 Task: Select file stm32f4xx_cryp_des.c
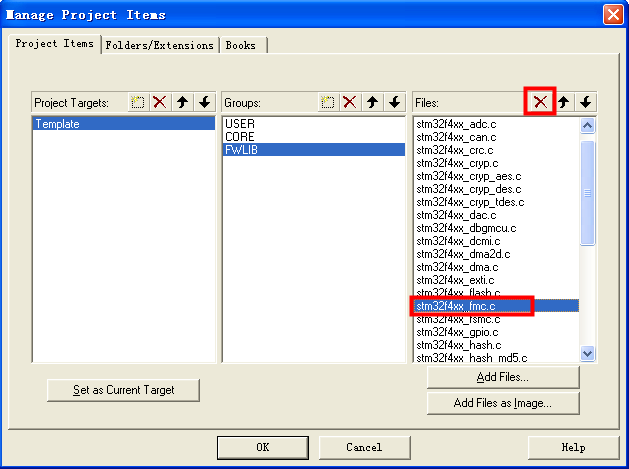[497, 189]
